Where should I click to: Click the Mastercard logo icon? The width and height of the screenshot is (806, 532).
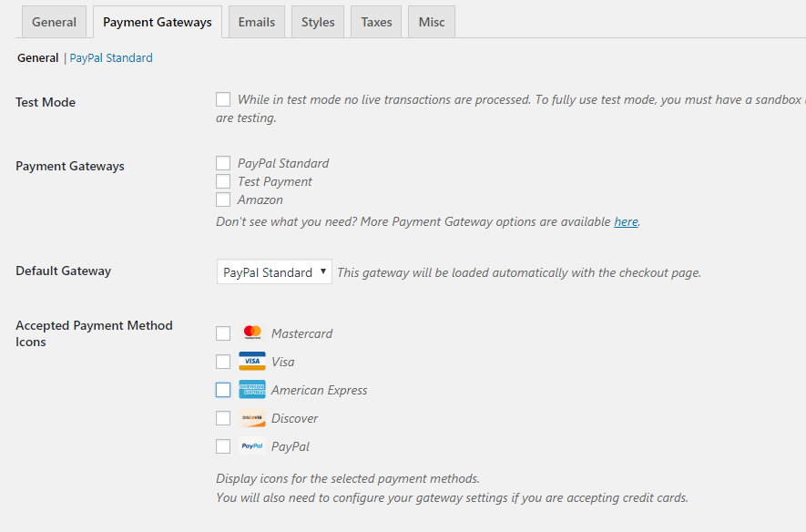pos(252,333)
